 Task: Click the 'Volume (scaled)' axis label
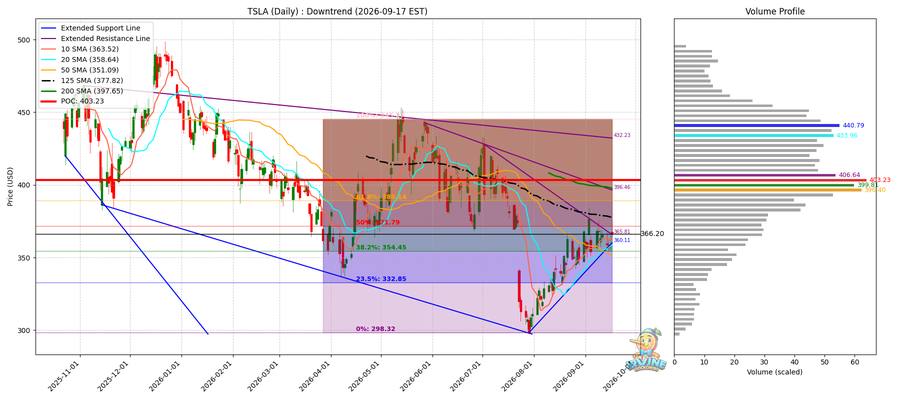tap(775, 372)
